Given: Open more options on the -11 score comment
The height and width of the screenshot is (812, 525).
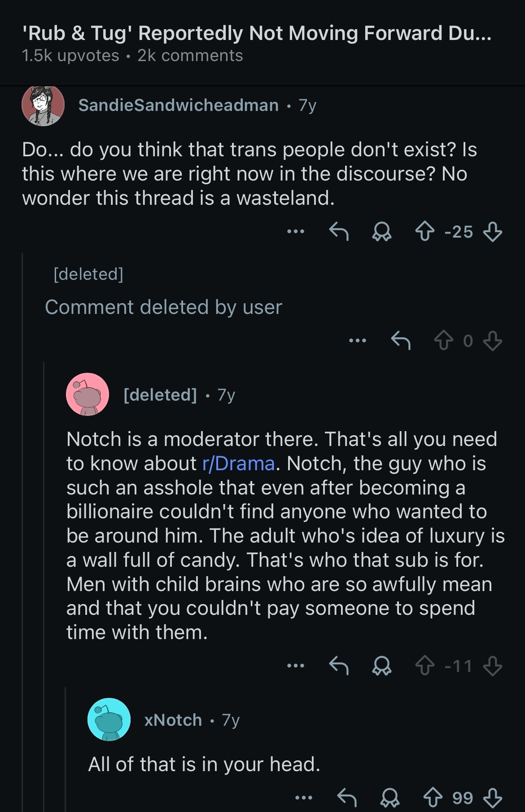Looking at the screenshot, I should point(296,666).
